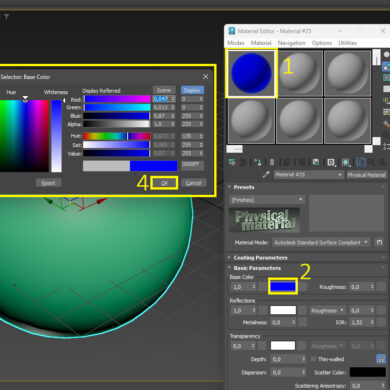Open the Utilities menu

(x=348, y=43)
